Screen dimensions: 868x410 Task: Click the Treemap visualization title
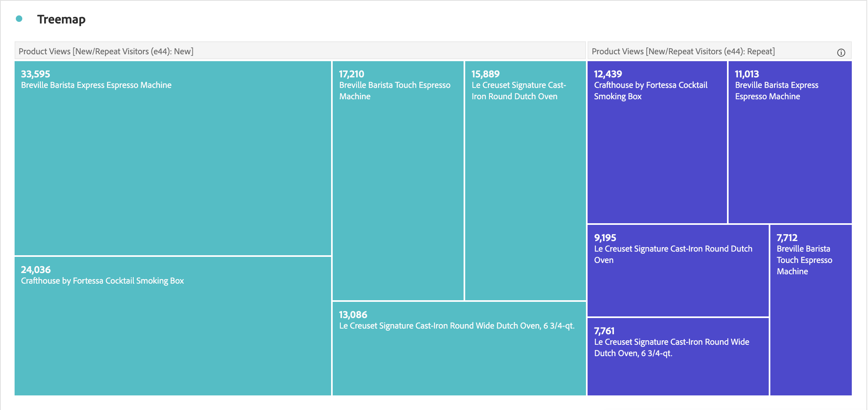coord(62,19)
